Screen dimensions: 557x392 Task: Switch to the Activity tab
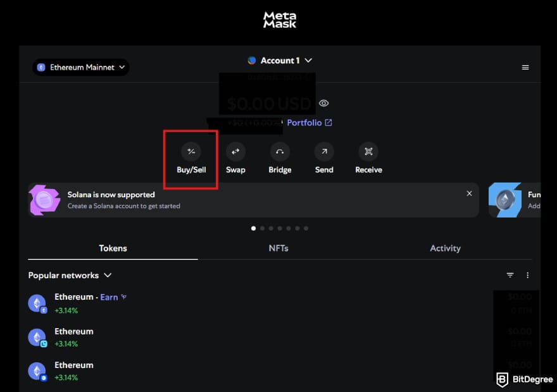(x=445, y=248)
